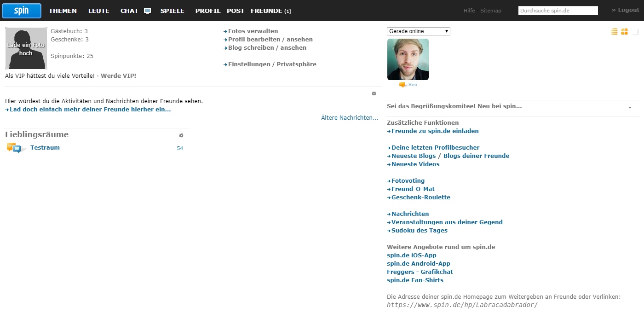
Task: Open the 'Gerade online' dropdown
Action: (x=419, y=31)
